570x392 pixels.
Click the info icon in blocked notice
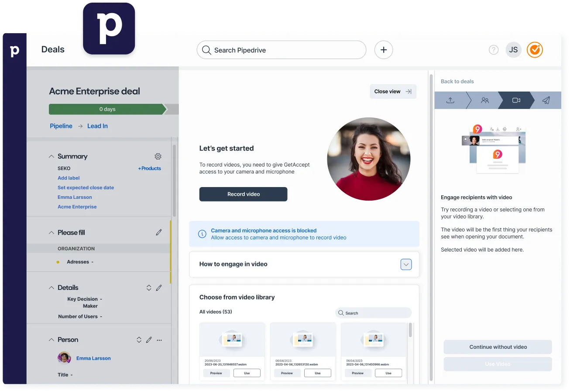click(x=202, y=234)
